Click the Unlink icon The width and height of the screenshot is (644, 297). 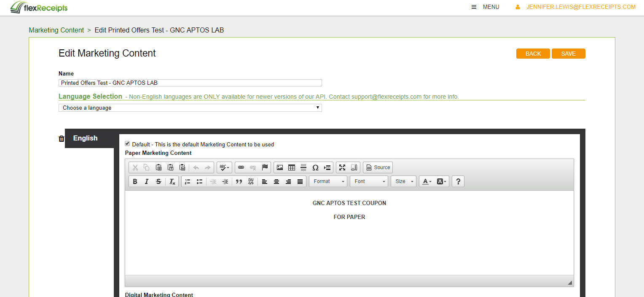253,167
